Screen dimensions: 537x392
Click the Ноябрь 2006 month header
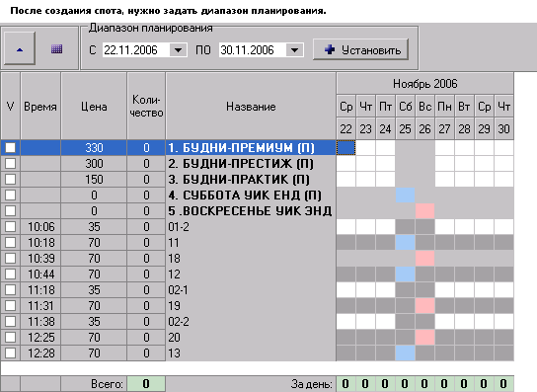[425, 83]
